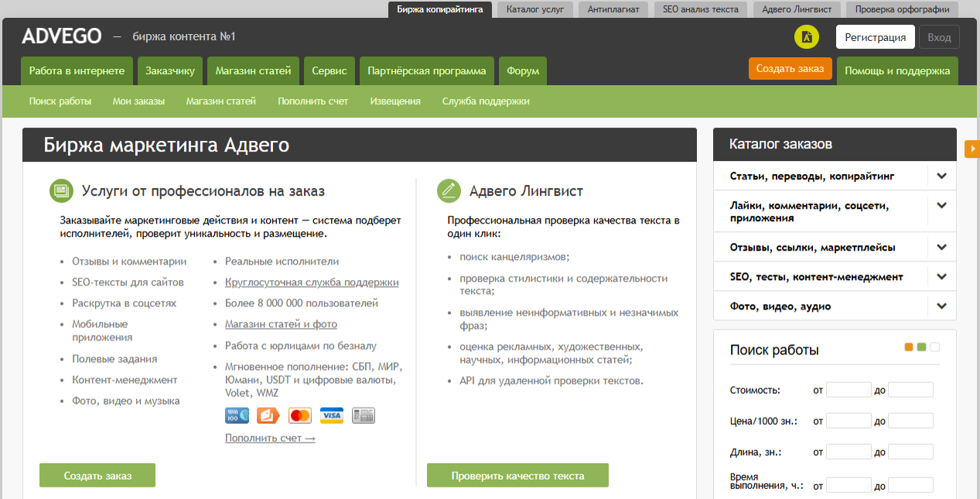The image size is (980, 499).
Task: Select the green square in Поиск работы
Action: 921,347
